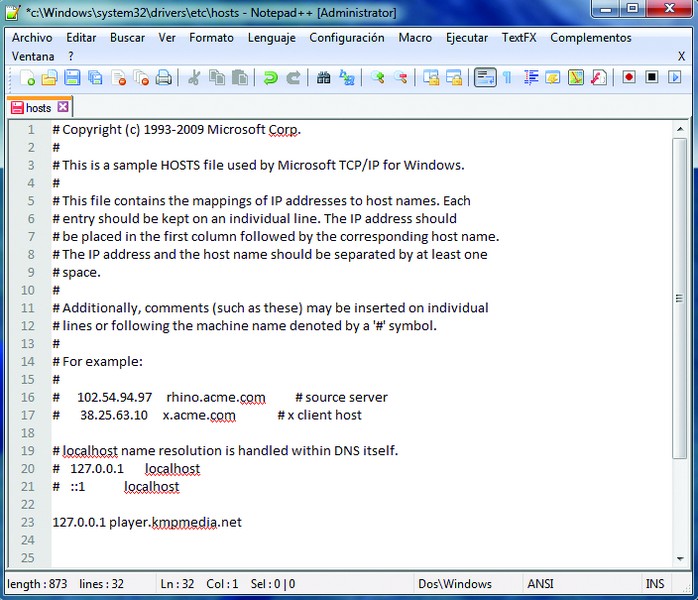Open the Configuración menu
Viewport: 698px width, 600px height.
(347, 38)
